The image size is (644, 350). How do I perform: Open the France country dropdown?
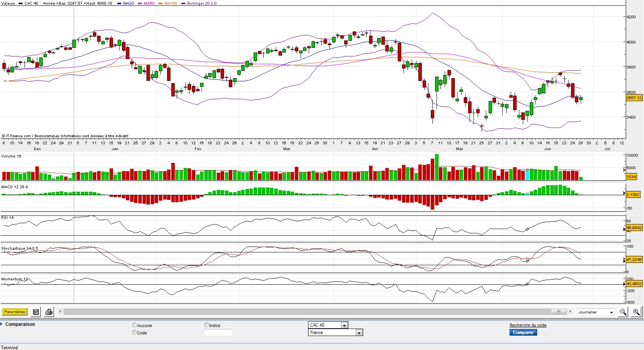336,332
